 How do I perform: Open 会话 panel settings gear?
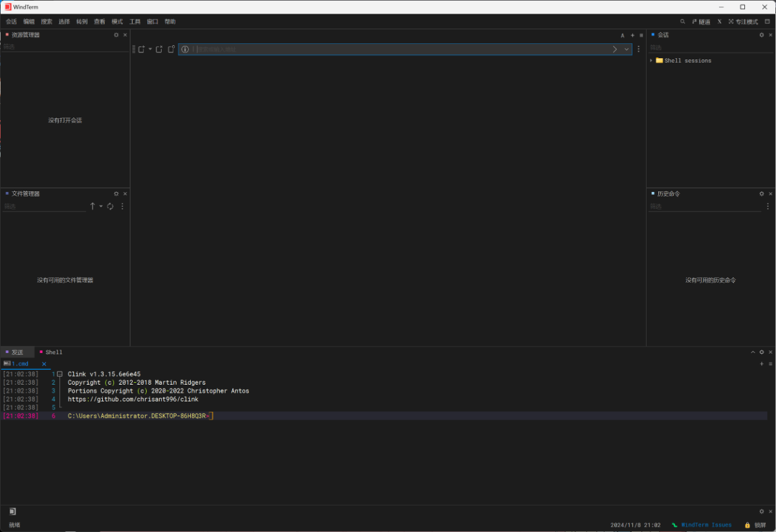tap(762, 35)
